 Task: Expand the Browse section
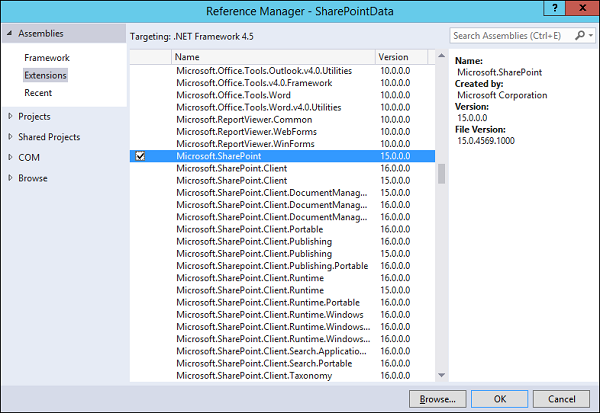(10, 178)
